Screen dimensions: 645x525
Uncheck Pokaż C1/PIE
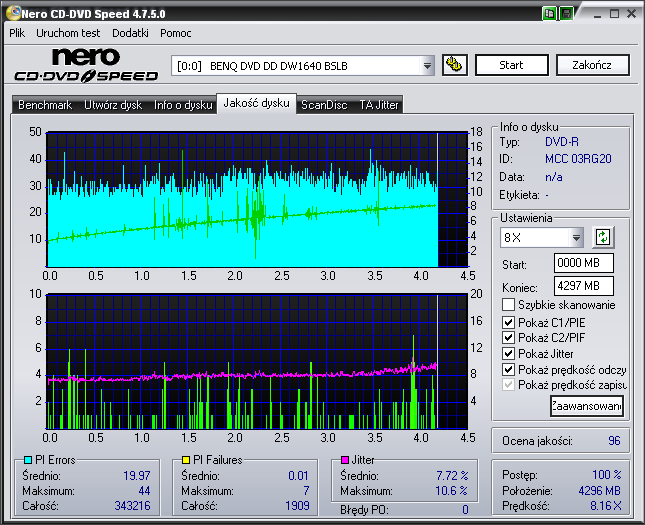[x=508, y=322]
